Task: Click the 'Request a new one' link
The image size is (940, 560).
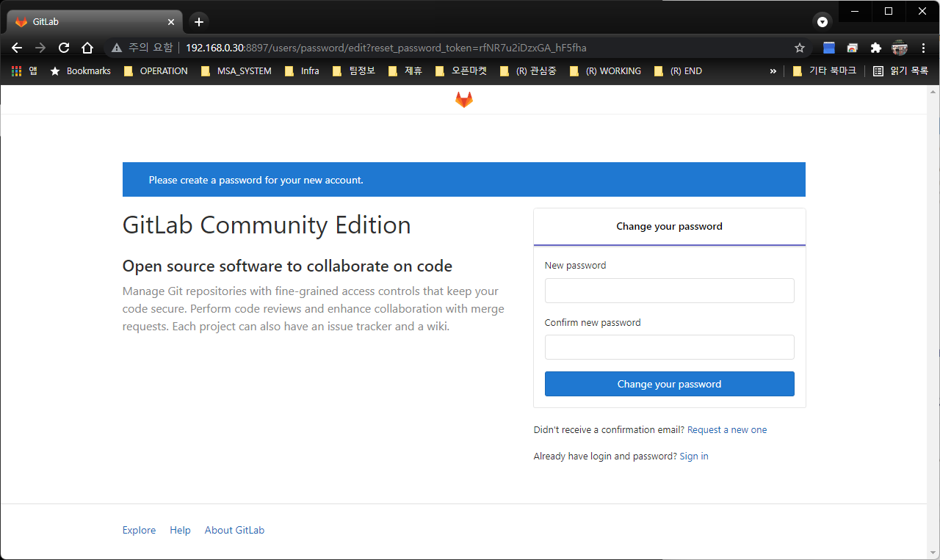Action: 727,430
